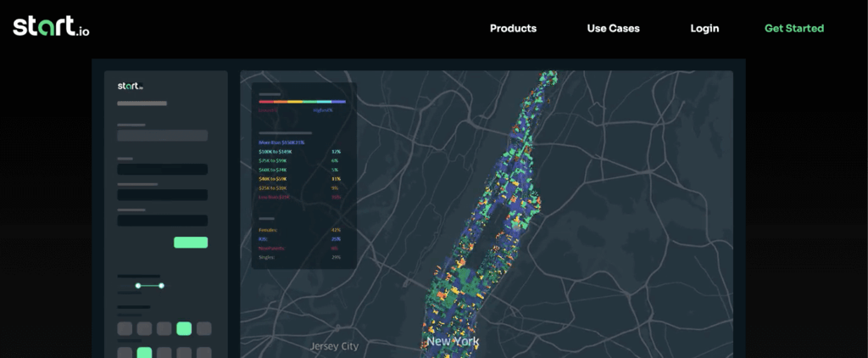This screenshot has width=868, height=358.
Task: Click the Login link
Action: click(x=704, y=28)
